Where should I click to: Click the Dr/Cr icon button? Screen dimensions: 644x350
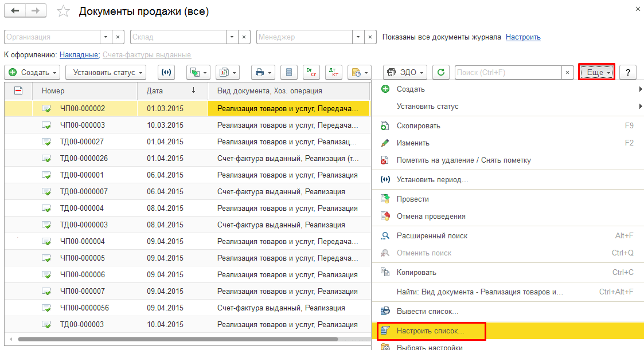[x=311, y=72]
